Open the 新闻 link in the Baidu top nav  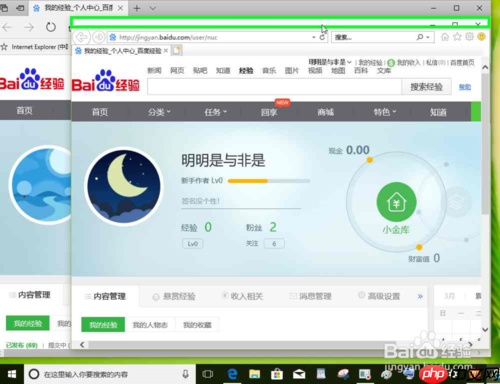(x=154, y=71)
